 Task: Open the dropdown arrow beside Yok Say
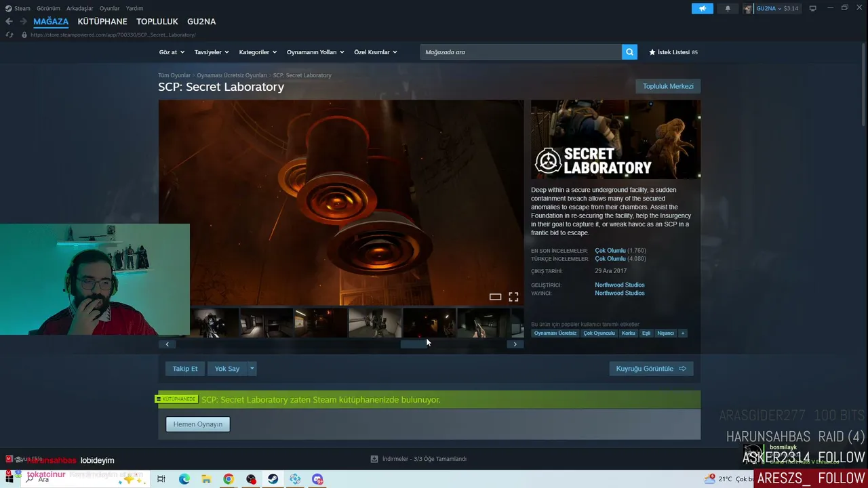252,369
